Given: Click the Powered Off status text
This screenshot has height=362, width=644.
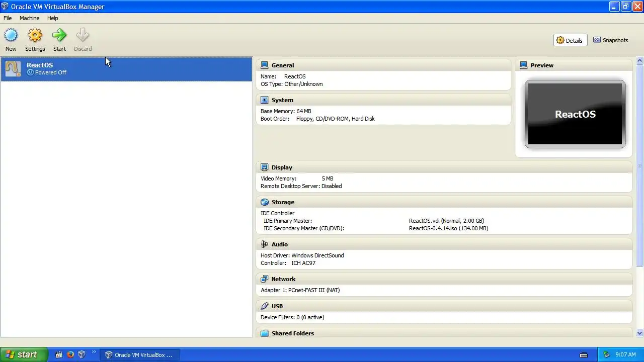Looking at the screenshot, I should coord(51,72).
